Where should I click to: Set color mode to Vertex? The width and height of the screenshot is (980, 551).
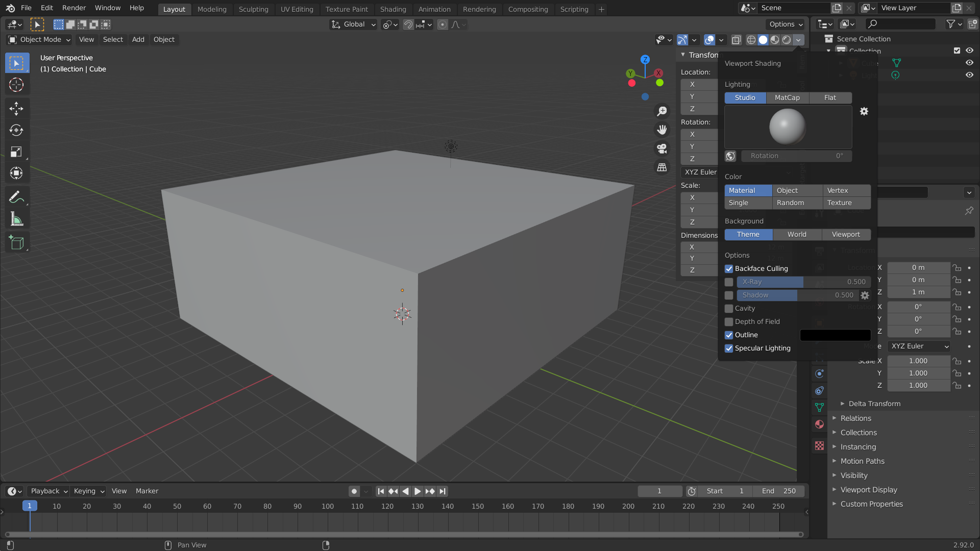pos(846,191)
